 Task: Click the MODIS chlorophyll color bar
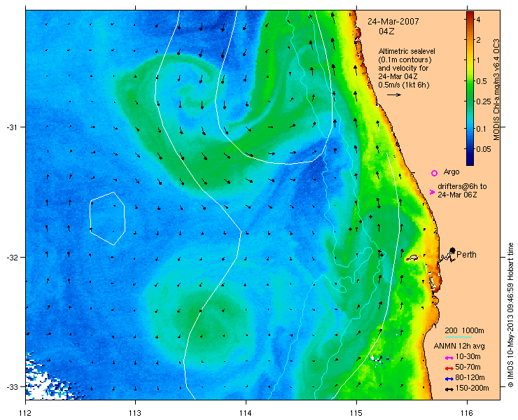pos(470,88)
